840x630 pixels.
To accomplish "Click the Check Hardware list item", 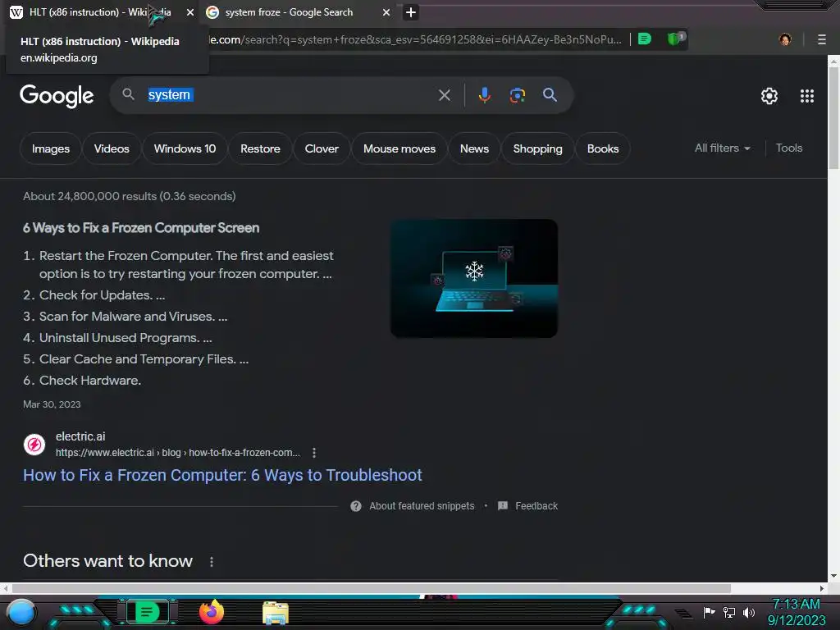I will 90,381.
